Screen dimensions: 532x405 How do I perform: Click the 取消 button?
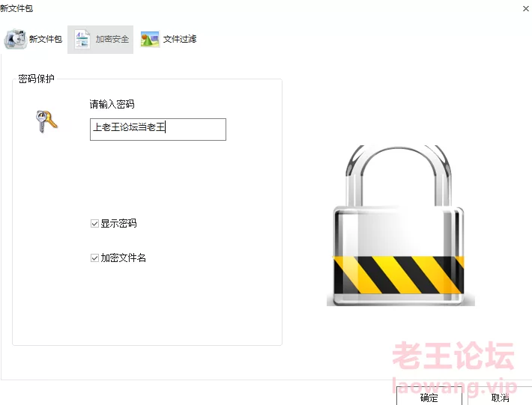(x=500, y=397)
